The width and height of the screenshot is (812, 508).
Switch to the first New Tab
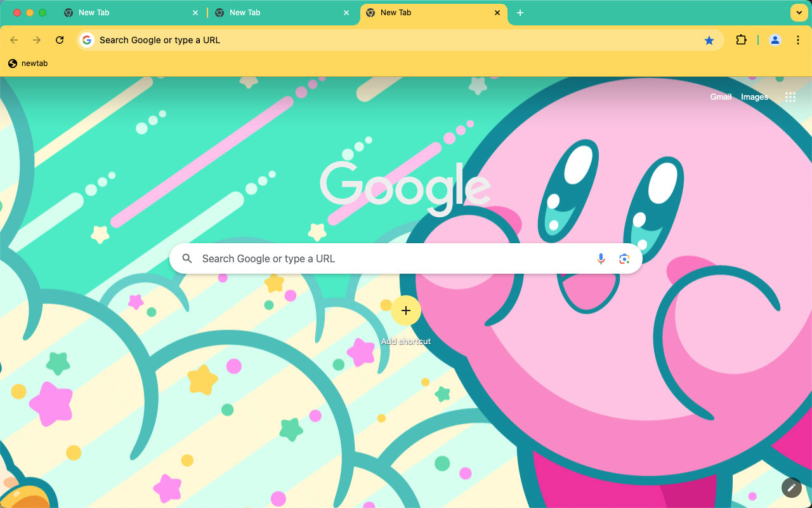pos(131,13)
